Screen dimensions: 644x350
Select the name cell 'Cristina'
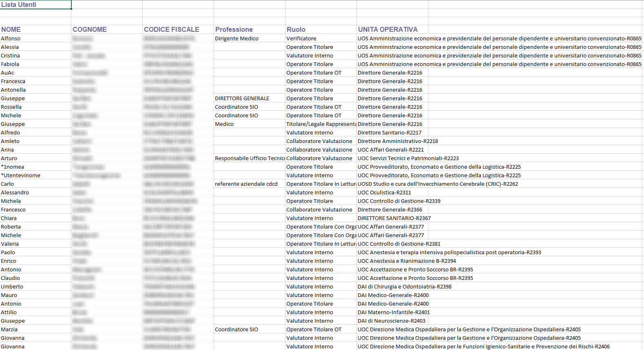(35, 55)
